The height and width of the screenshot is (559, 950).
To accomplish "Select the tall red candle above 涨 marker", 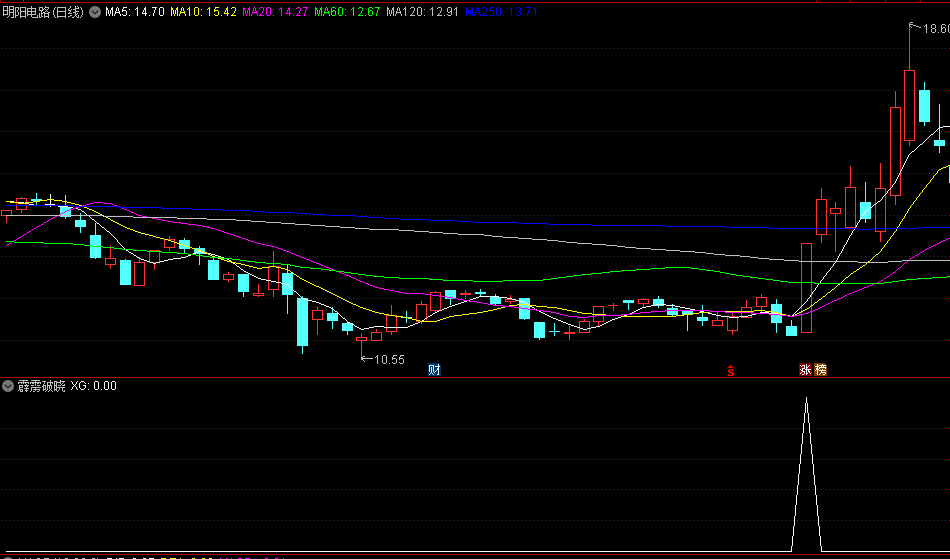I will (806, 288).
